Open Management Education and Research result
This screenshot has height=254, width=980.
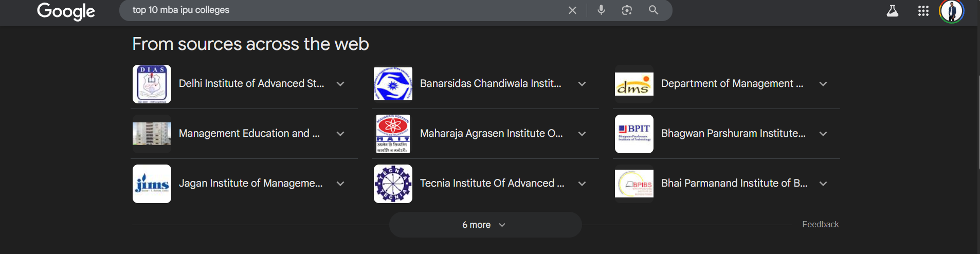(249, 133)
